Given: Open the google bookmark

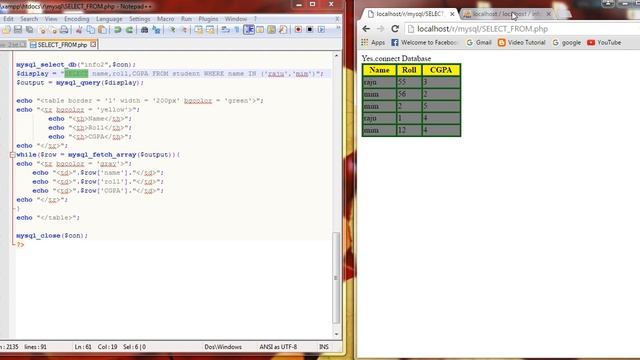Looking at the screenshot, I should pyautogui.click(x=567, y=42).
